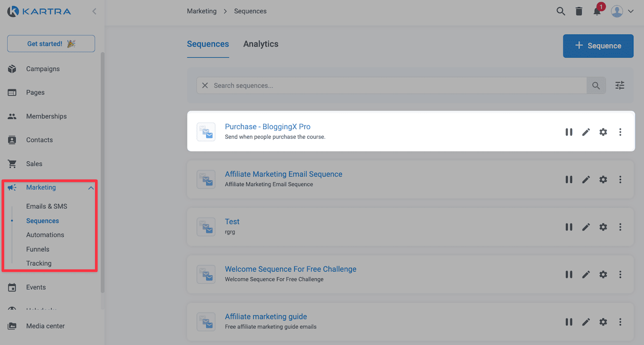Open more options for Affiliate marketing guide
The height and width of the screenshot is (345, 644).
[x=620, y=322]
